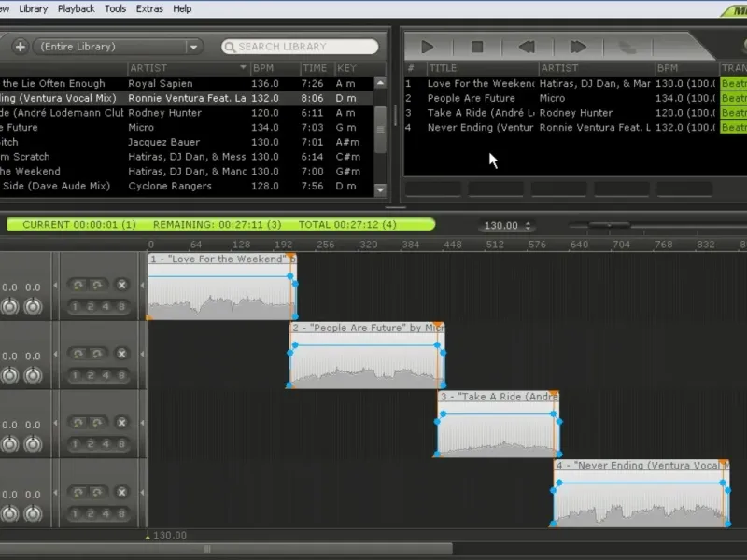Click the second loop arrow icon on track 4
The height and width of the screenshot is (560, 747).
(96, 492)
